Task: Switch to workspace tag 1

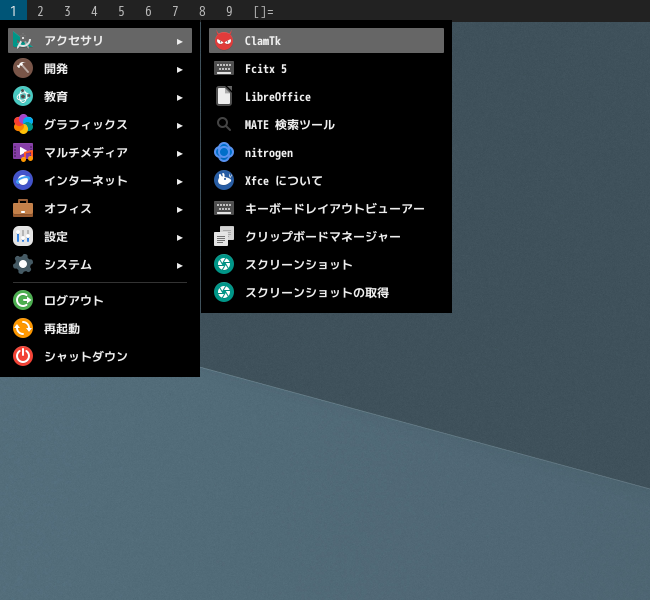Action: pos(13,10)
